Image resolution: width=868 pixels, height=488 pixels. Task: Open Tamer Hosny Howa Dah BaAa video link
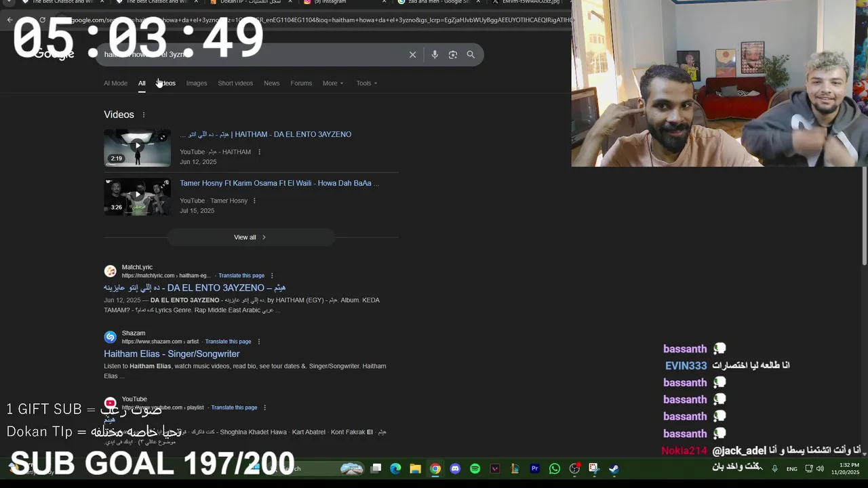tap(279, 183)
